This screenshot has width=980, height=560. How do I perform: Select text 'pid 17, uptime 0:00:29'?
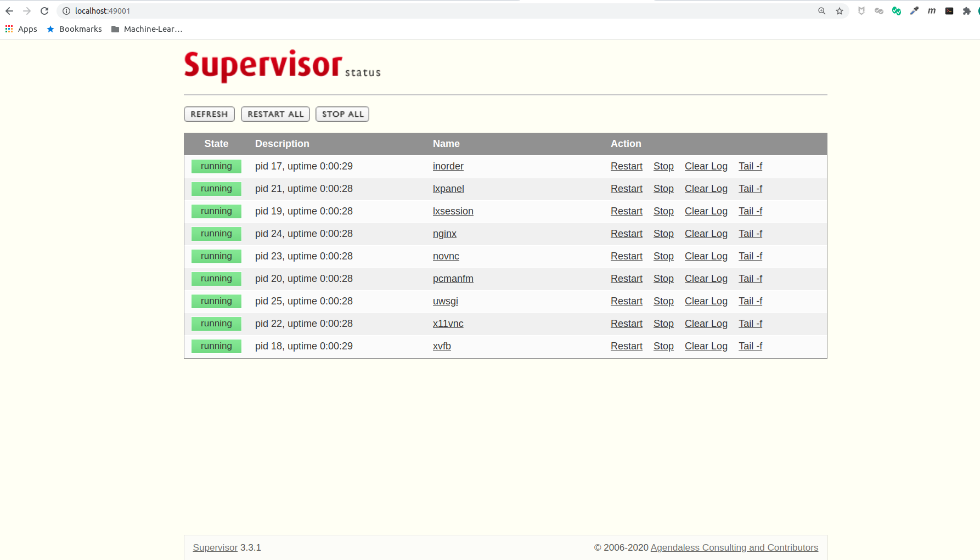pyautogui.click(x=304, y=166)
